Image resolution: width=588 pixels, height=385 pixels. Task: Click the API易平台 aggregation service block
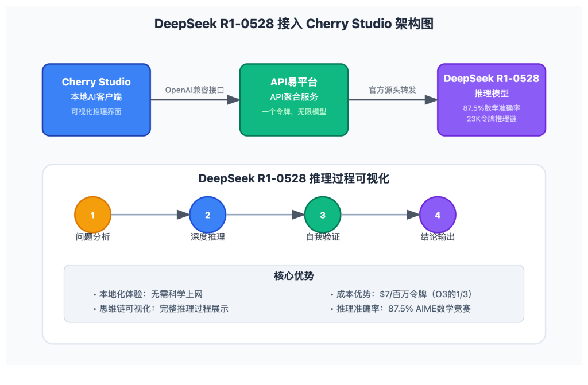tap(294, 99)
